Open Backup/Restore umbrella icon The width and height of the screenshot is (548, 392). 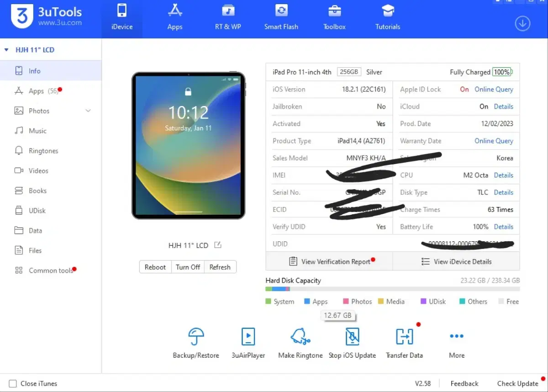(x=196, y=337)
